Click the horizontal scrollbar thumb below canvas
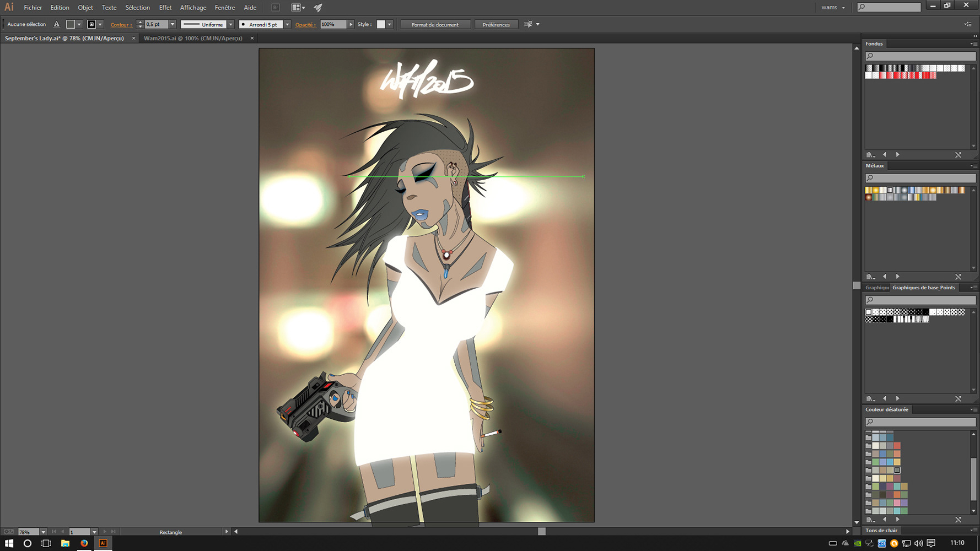980x551 pixels. (541, 531)
